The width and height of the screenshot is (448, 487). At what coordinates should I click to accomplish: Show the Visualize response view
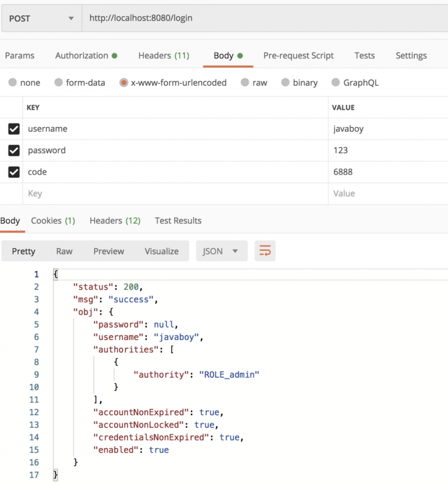(x=161, y=251)
